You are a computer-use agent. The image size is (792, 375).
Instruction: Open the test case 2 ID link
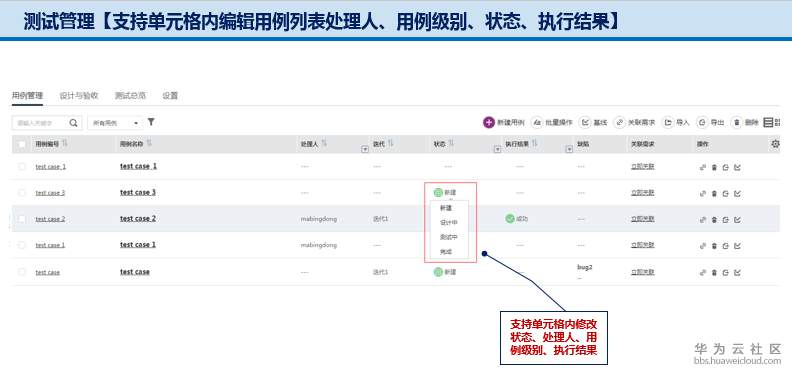pos(51,219)
